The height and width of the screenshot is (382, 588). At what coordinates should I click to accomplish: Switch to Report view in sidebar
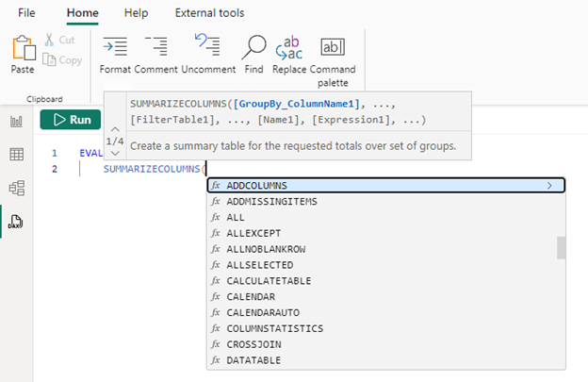point(16,121)
